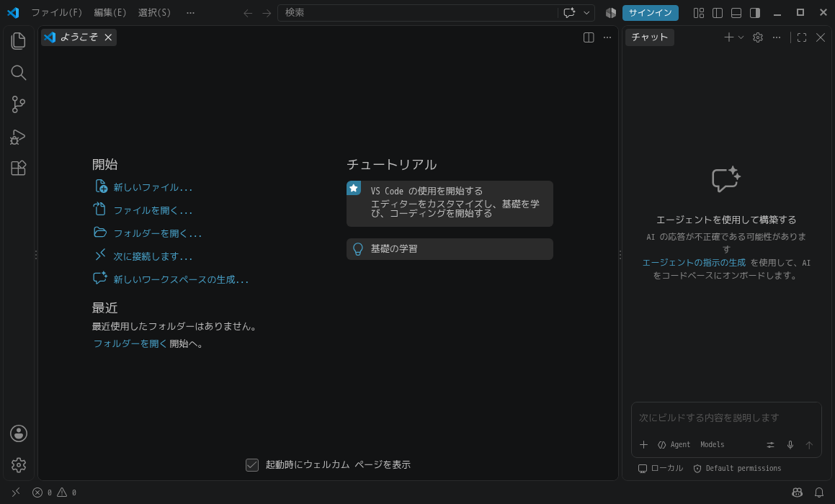Click the chat settings gear icon
The image size is (835, 504).
tap(758, 37)
